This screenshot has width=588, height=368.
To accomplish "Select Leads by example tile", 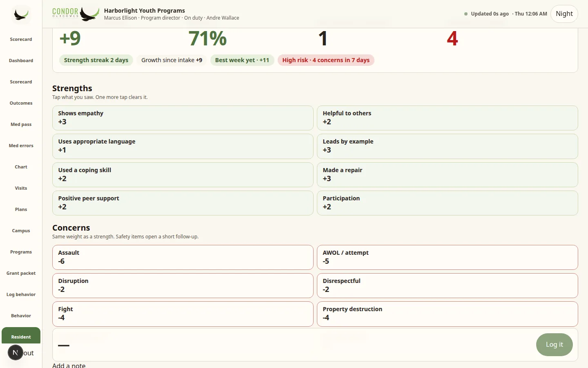I will (447, 146).
